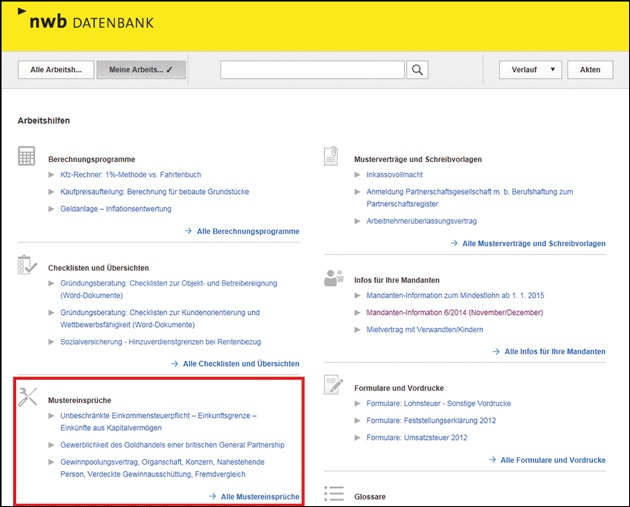Click the checklist clipboard icon
Viewport: 630px width, 507px height.
click(x=27, y=266)
